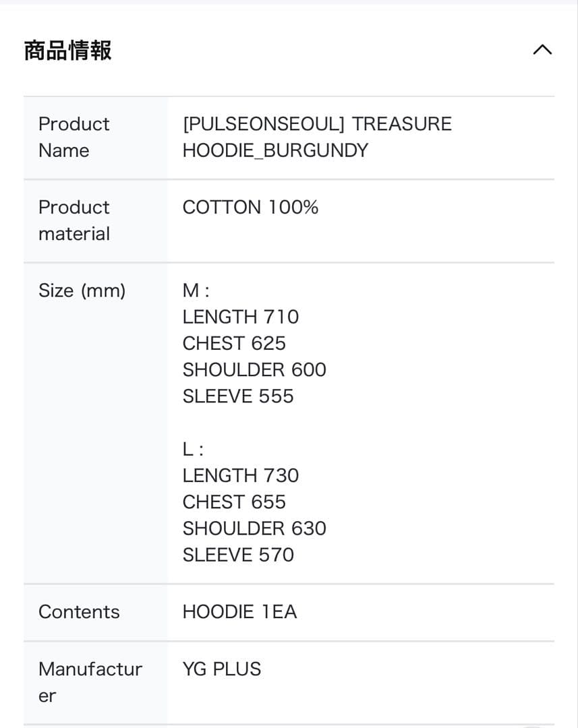The image size is (578, 728).
Task: Select the Product material row label
Action: pos(74,220)
